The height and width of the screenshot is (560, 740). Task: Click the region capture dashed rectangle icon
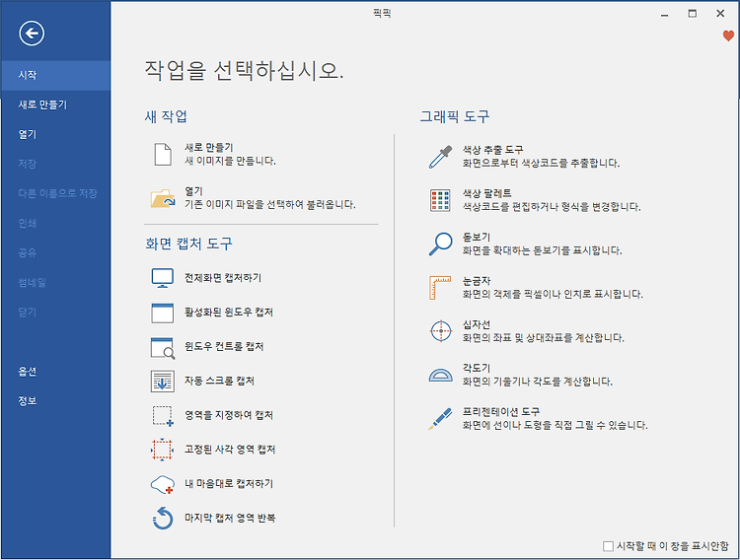click(163, 416)
